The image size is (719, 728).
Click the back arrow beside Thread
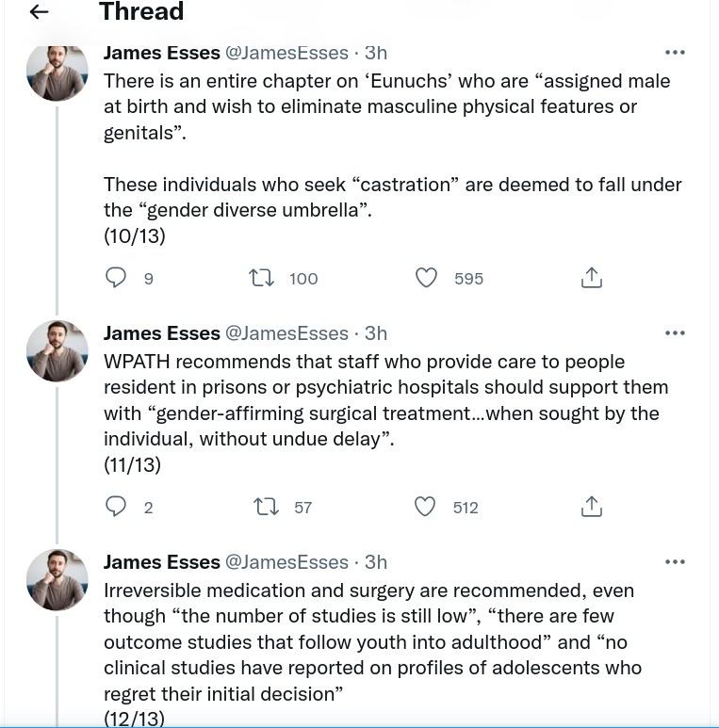pos(39,12)
